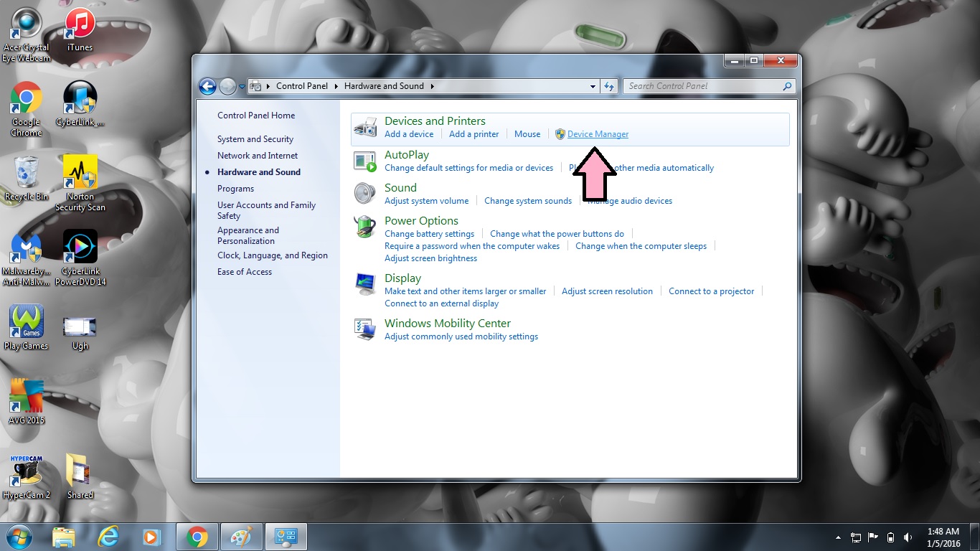
Task: Select the CyberLink PowerDVD 14 shortcut
Action: pos(80,259)
